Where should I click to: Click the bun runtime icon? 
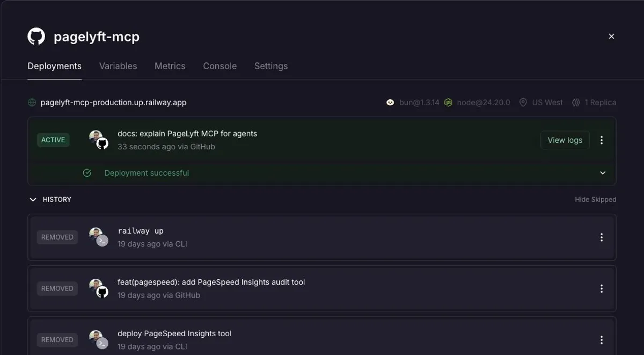tap(390, 102)
